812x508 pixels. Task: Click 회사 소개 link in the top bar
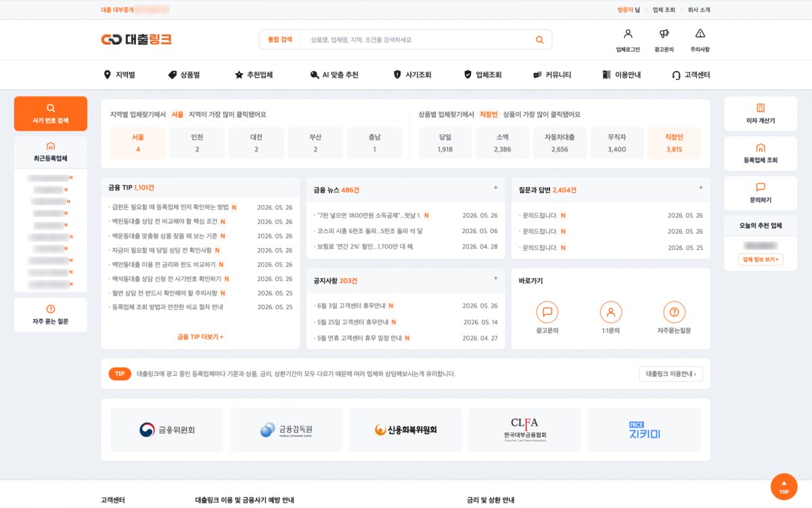[699, 10]
